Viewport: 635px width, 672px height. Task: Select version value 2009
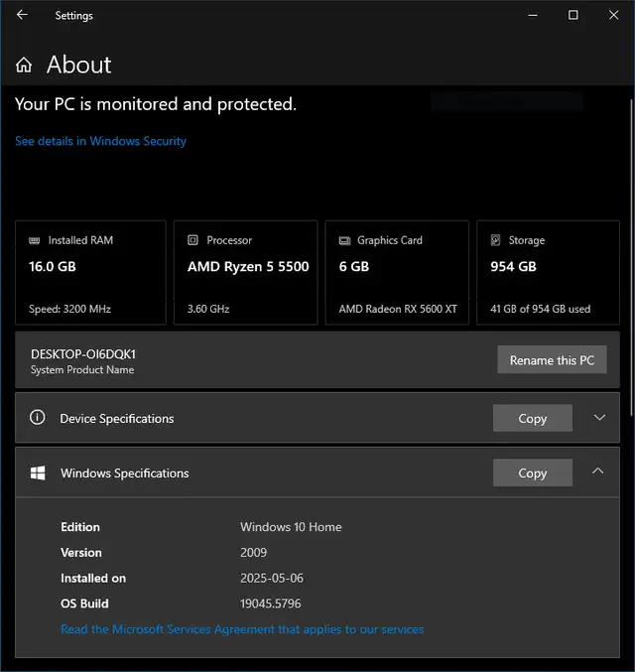[253, 553]
